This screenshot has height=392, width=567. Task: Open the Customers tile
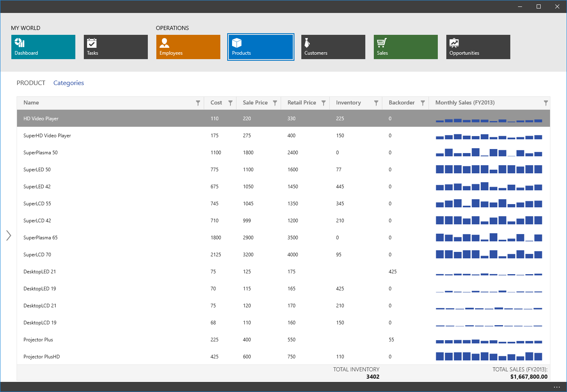coord(333,47)
